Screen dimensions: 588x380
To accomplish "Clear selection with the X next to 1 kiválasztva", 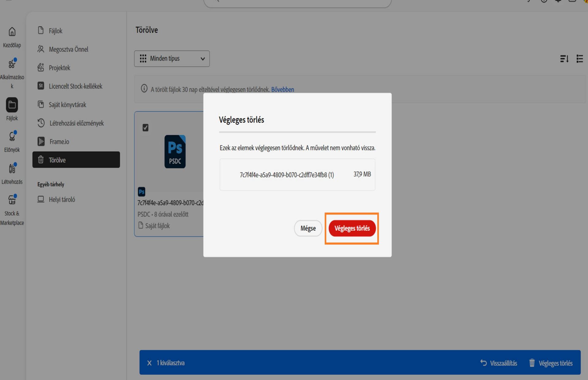I will pos(149,363).
